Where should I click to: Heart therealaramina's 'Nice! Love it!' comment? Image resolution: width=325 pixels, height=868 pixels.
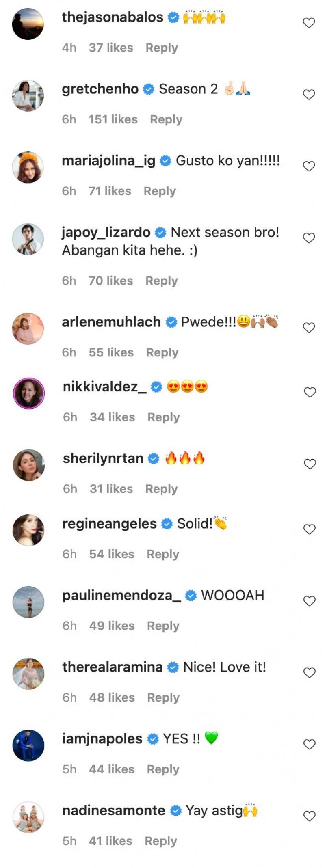[x=310, y=673]
